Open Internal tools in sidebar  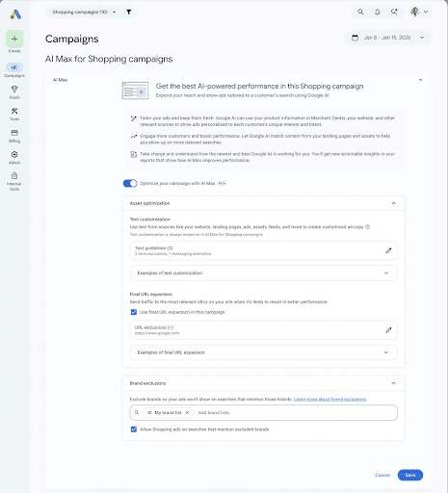[14, 181]
